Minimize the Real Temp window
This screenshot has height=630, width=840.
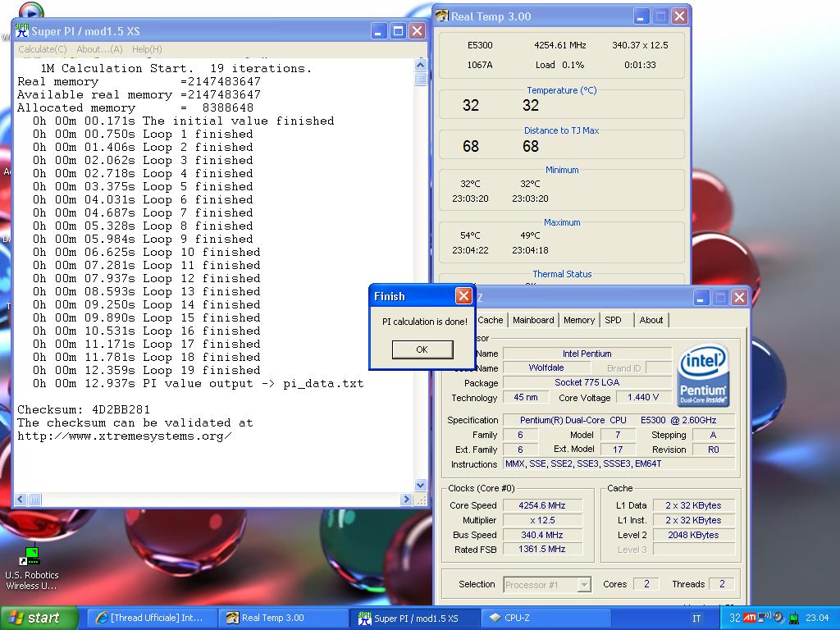click(x=641, y=16)
